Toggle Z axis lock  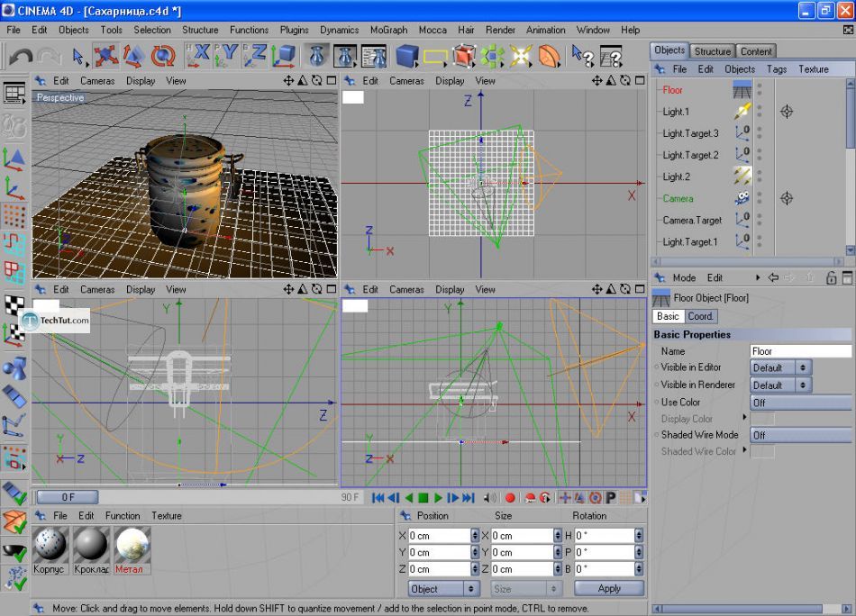255,56
